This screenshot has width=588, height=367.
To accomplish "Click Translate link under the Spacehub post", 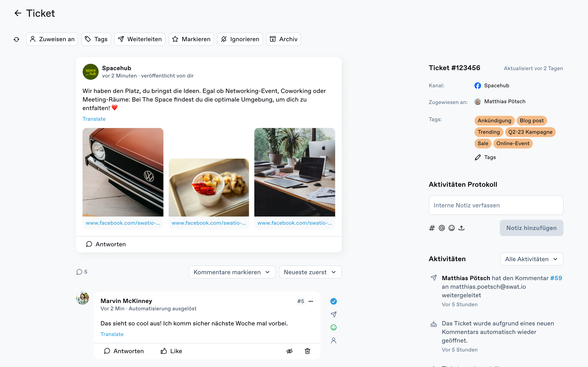I will 94,119.
